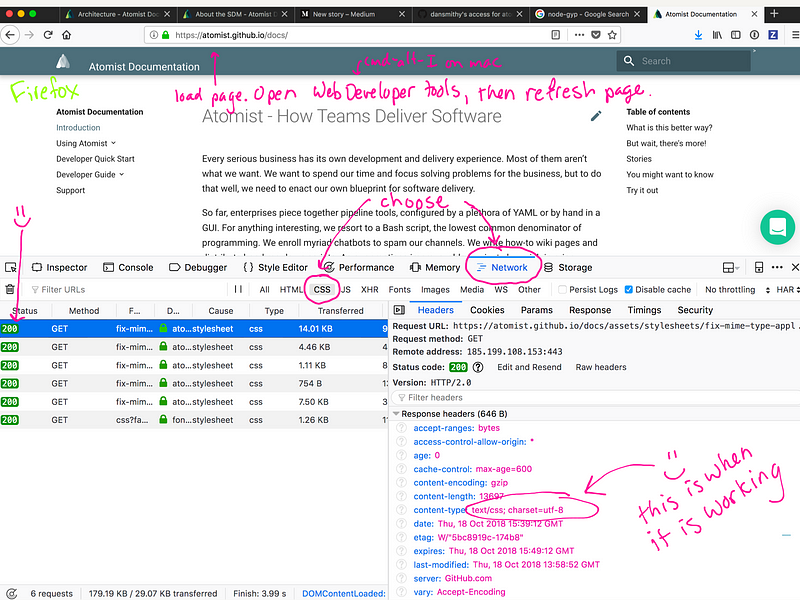800x600 pixels.
Task: Open the Support nav link
Action: pyautogui.click(x=70, y=190)
